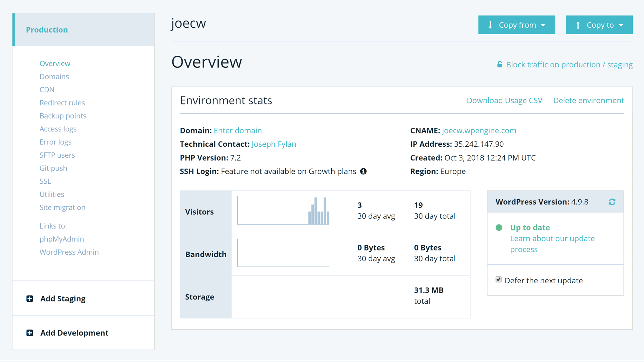Open Utilities in sidebar
This screenshot has height=362, width=644.
point(52,194)
